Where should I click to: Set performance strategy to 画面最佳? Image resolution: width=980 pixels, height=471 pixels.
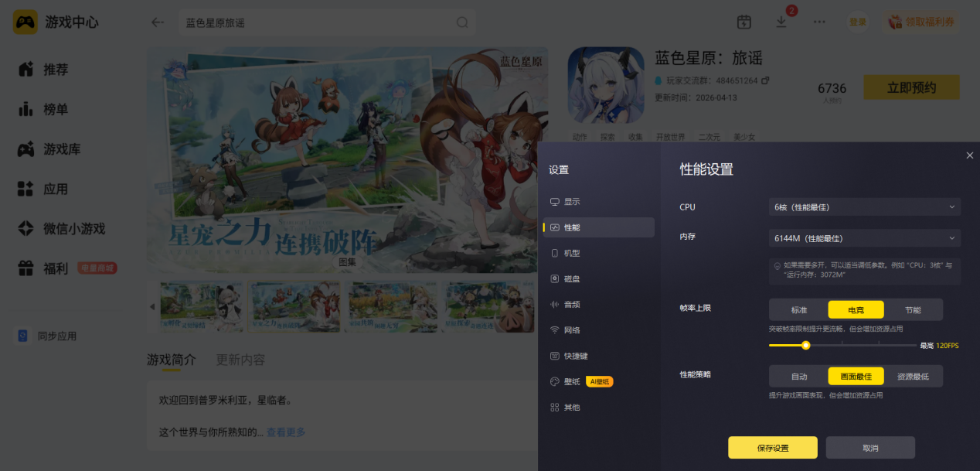coord(856,377)
